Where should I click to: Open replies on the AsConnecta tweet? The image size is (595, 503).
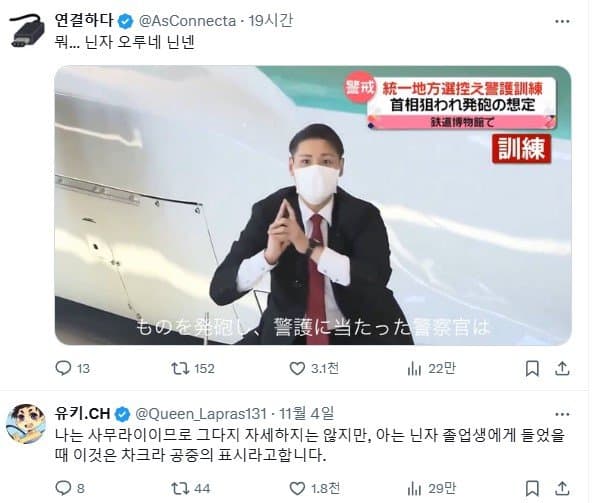click(72, 368)
